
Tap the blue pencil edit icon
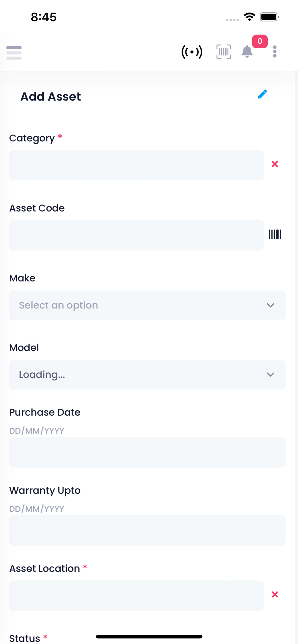click(263, 94)
